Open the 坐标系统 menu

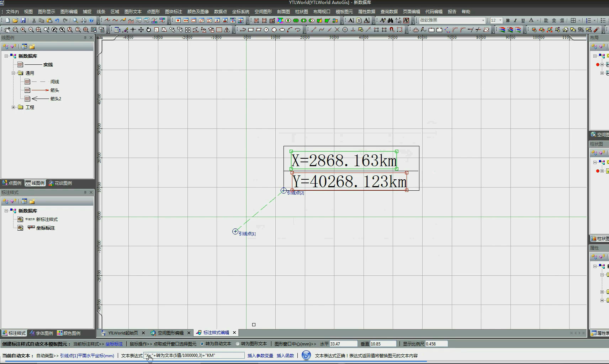tap(241, 12)
